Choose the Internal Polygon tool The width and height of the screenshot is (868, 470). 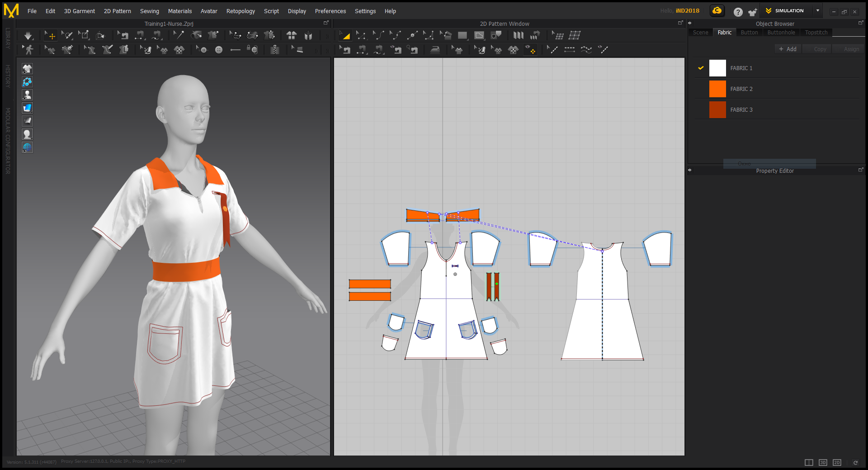pos(479,35)
